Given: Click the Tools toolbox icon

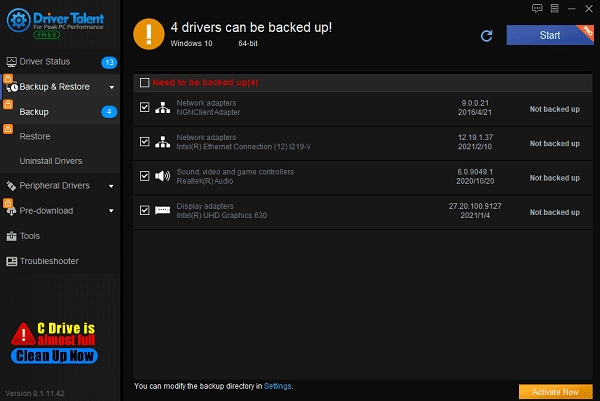Looking at the screenshot, I should click(11, 236).
